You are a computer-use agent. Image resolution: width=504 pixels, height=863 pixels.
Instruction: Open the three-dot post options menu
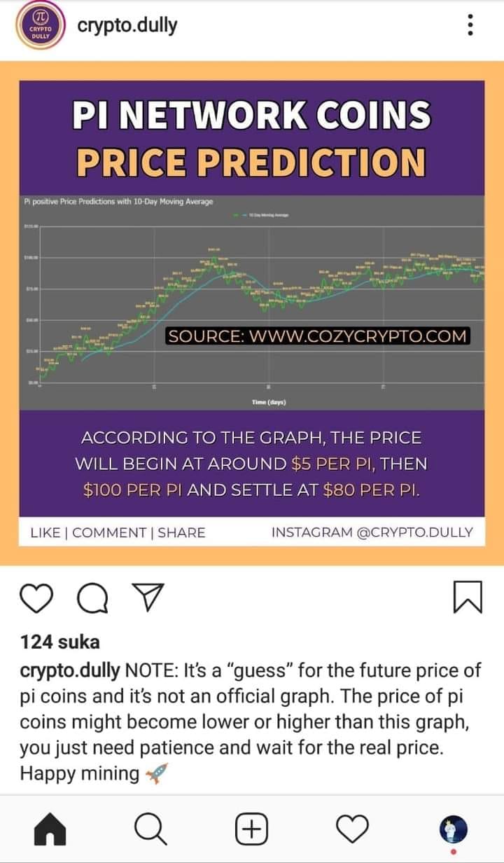click(470, 26)
